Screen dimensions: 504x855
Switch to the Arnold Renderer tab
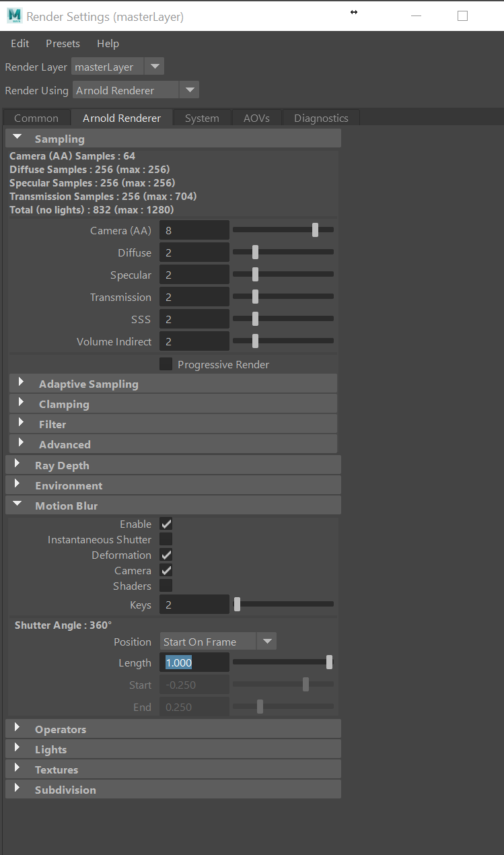pos(122,118)
